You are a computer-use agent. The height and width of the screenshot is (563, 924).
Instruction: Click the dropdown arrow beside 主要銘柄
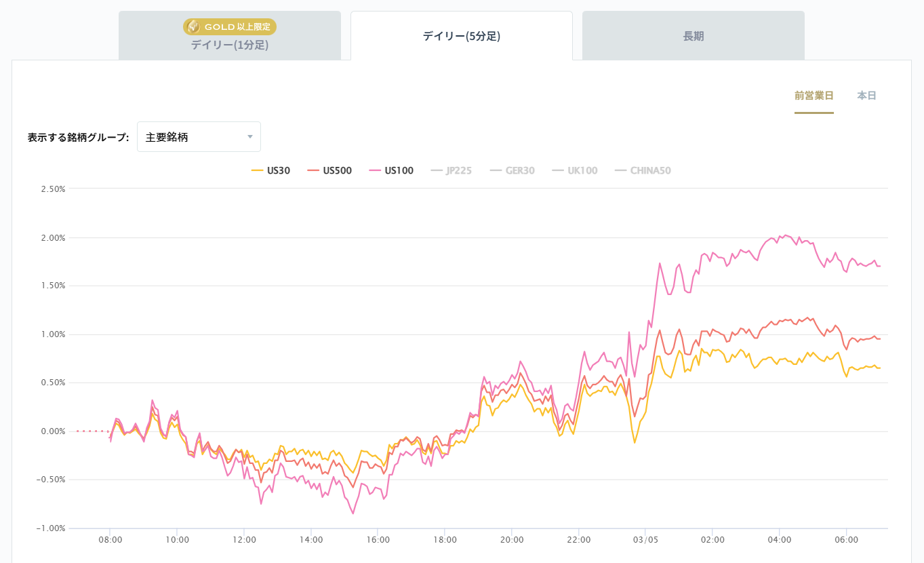(249, 137)
